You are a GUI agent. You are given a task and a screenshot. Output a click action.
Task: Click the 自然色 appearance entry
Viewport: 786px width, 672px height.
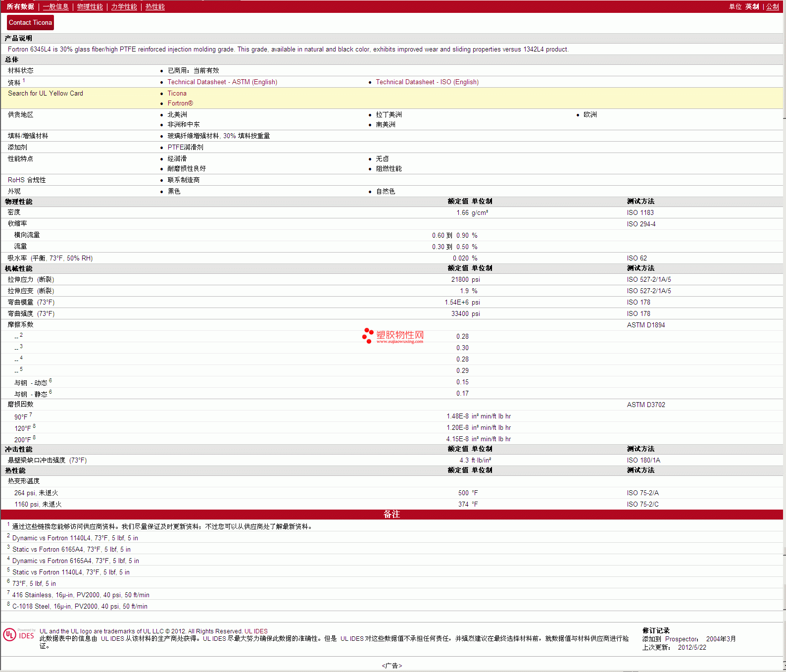pos(385,192)
